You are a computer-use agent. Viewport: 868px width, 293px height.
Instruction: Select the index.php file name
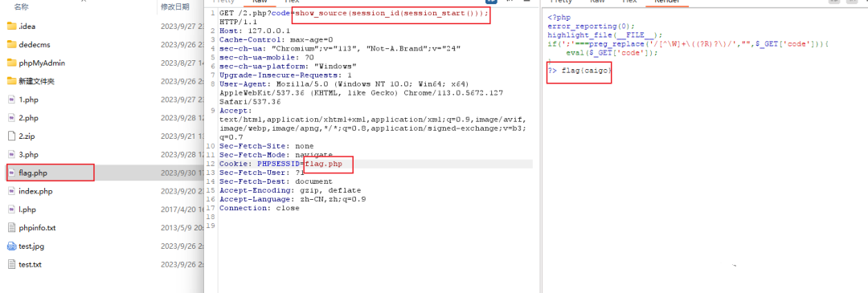point(35,191)
